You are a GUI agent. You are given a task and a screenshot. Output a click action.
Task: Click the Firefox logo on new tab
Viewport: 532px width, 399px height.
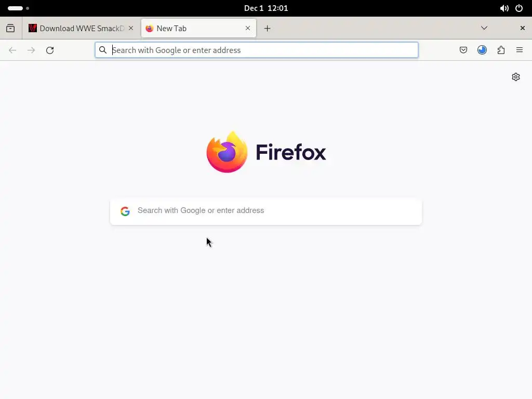[266, 152]
